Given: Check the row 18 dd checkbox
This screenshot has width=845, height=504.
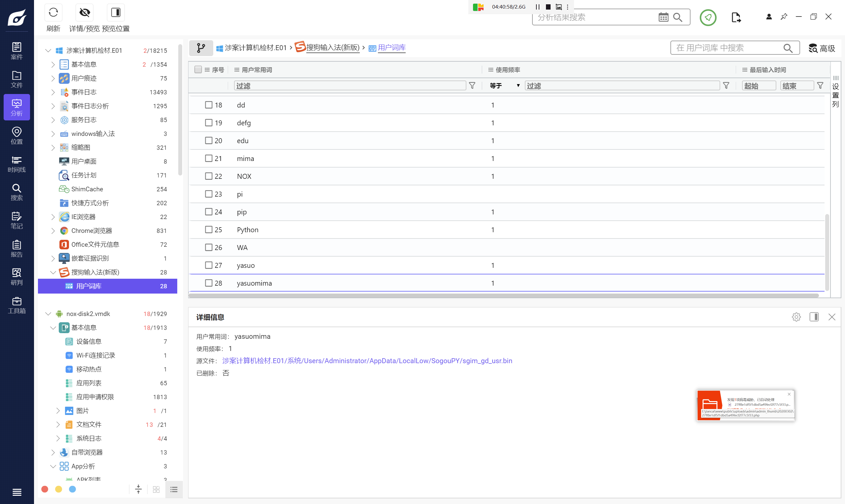Looking at the screenshot, I should point(209,105).
